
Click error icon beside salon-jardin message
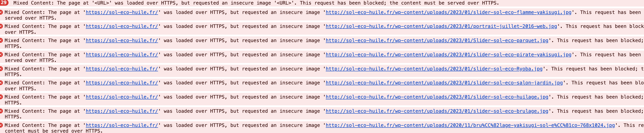pos(1,83)
